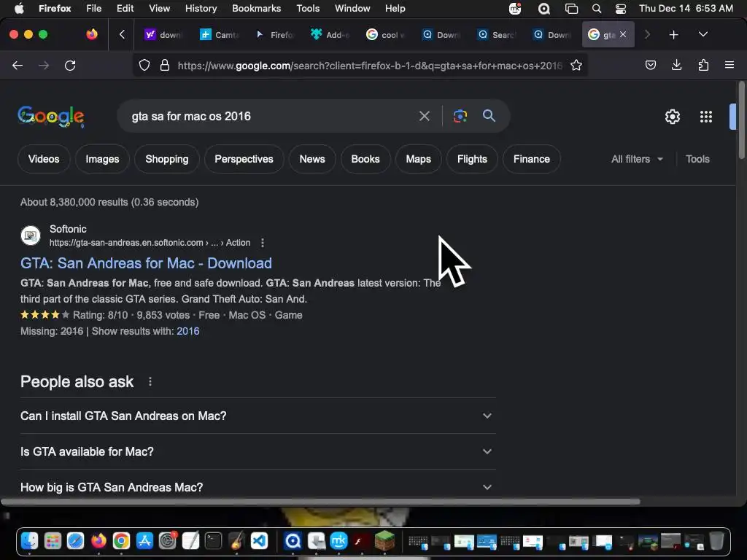The height and width of the screenshot is (560, 747).
Task: Filter results by News
Action: [x=312, y=159]
